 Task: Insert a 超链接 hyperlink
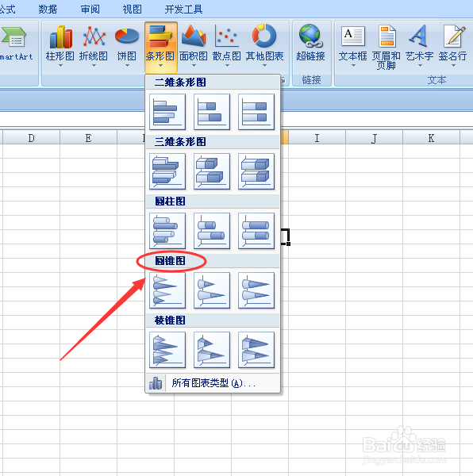click(311, 43)
